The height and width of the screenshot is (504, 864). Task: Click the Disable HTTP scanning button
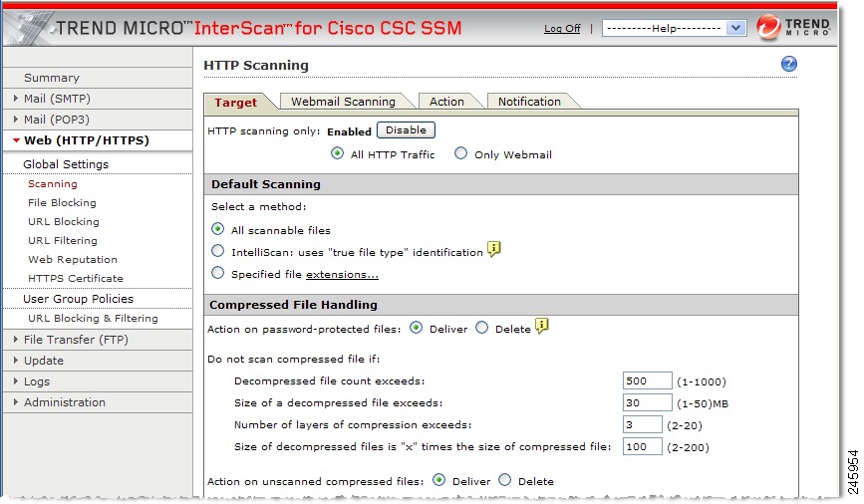(x=407, y=130)
